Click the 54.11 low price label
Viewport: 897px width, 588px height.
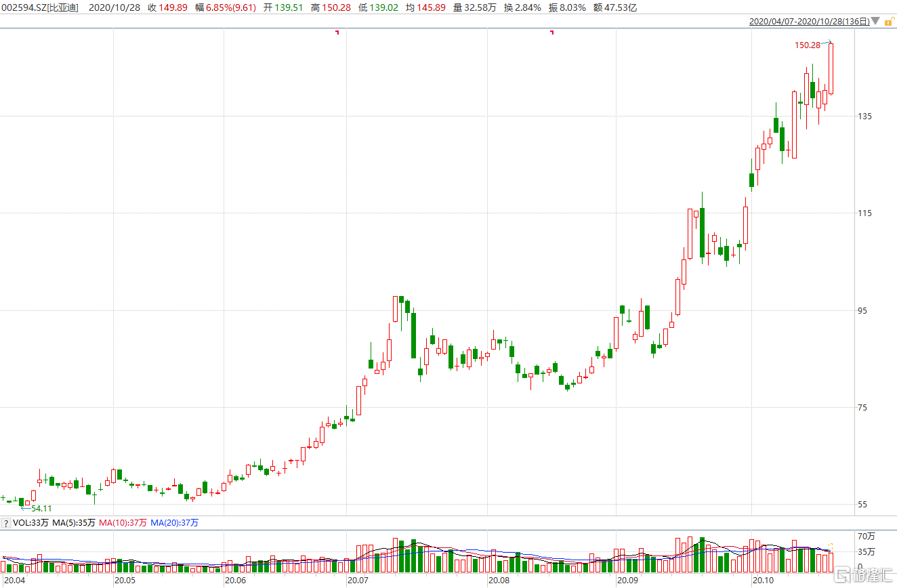41,508
